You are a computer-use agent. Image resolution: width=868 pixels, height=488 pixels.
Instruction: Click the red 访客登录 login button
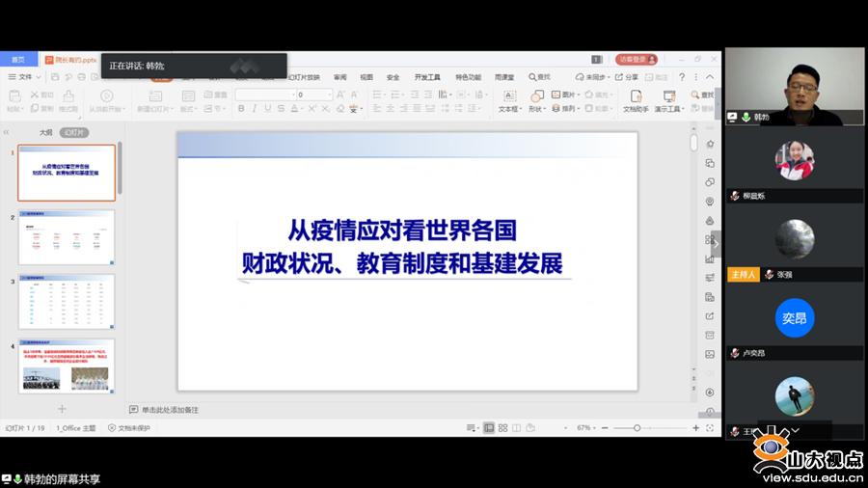pyautogui.click(x=636, y=60)
